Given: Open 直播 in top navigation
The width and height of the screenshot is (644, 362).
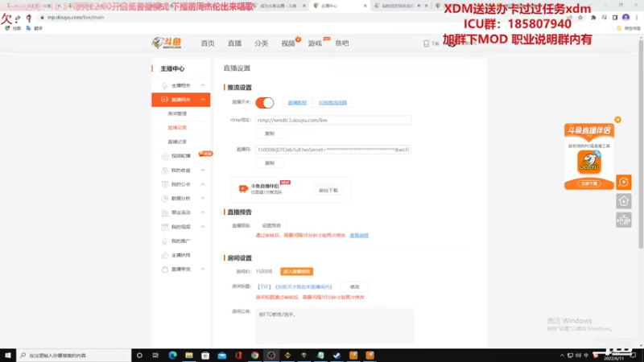Looking at the screenshot, I should pyautogui.click(x=234, y=43).
